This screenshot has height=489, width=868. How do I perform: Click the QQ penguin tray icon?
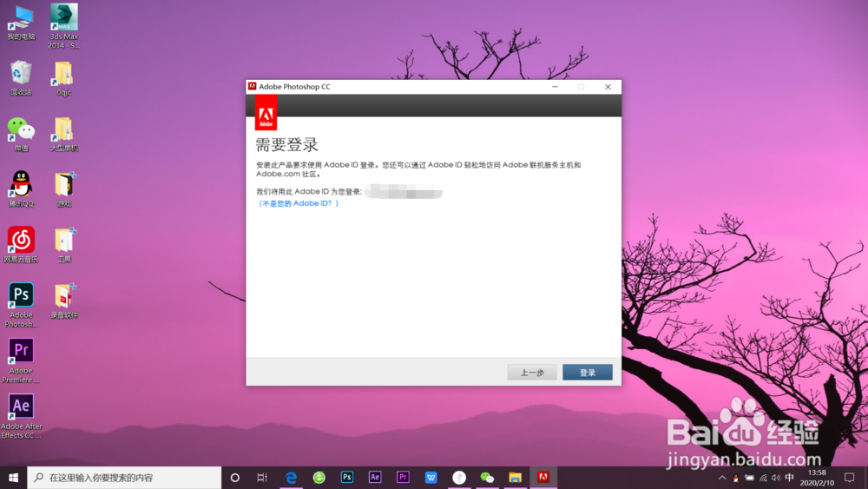[735, 478]
